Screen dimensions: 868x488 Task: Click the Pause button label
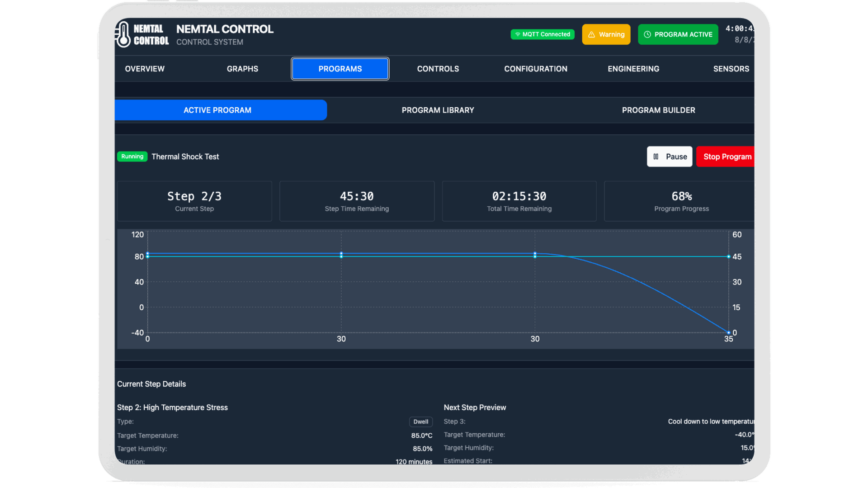pyautogui.click(x=676, y=156)
